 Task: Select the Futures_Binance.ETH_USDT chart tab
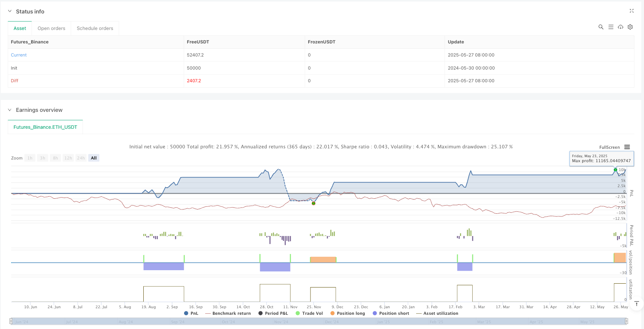coord(45,127)
